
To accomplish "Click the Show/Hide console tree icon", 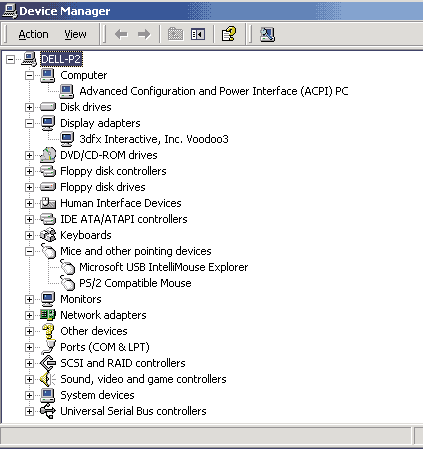I will click(198, 34).
